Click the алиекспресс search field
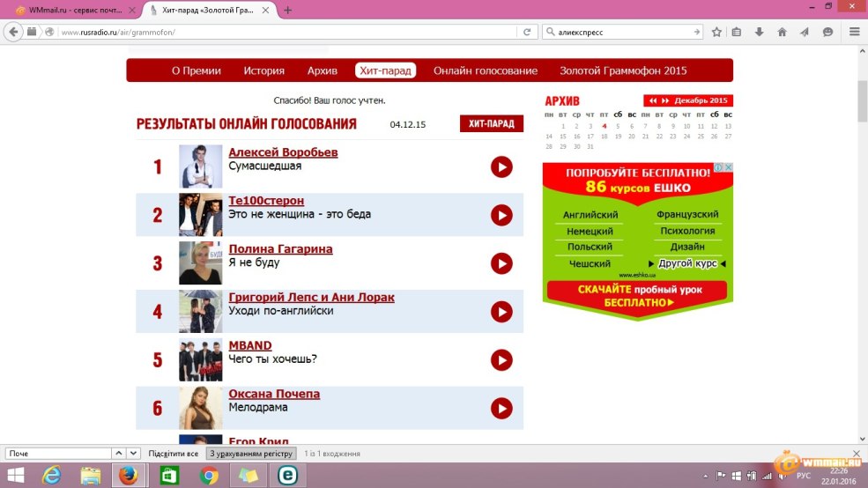The image size is (868, 488). tap(623, 32)
